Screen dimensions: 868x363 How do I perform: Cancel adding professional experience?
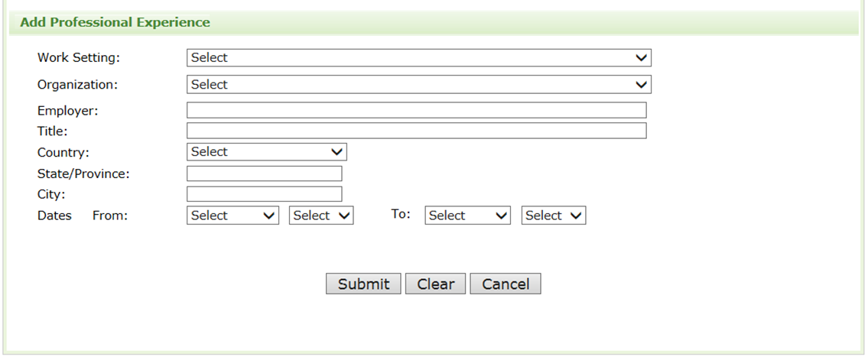point(506,284)
